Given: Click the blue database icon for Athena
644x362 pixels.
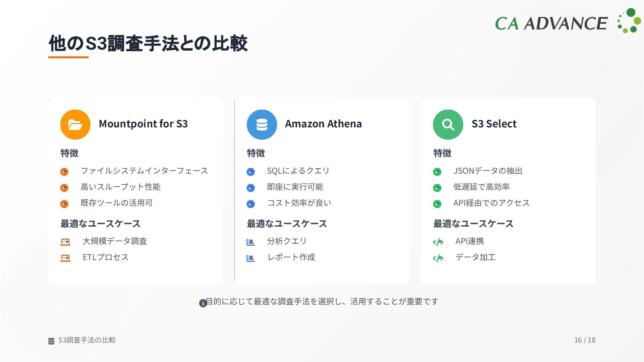Looking at the screenshot, I should coord(262,124).
